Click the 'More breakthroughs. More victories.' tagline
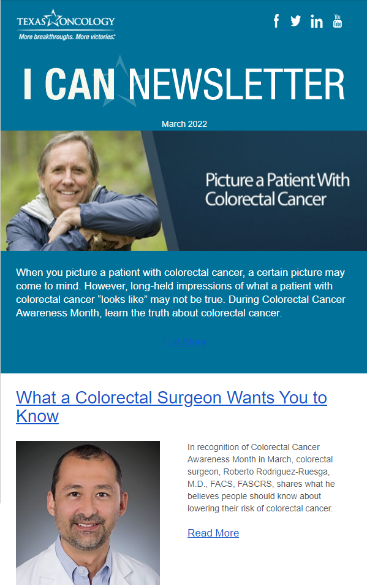The height and width of the screenshot is (588, 367). point(67,37)
